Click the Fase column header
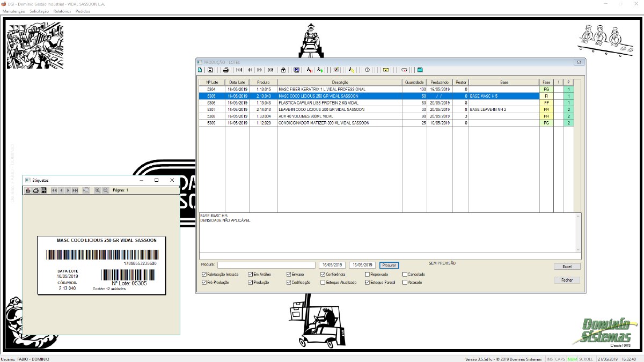The image size is (644, 362). click(x=546, y=82)
